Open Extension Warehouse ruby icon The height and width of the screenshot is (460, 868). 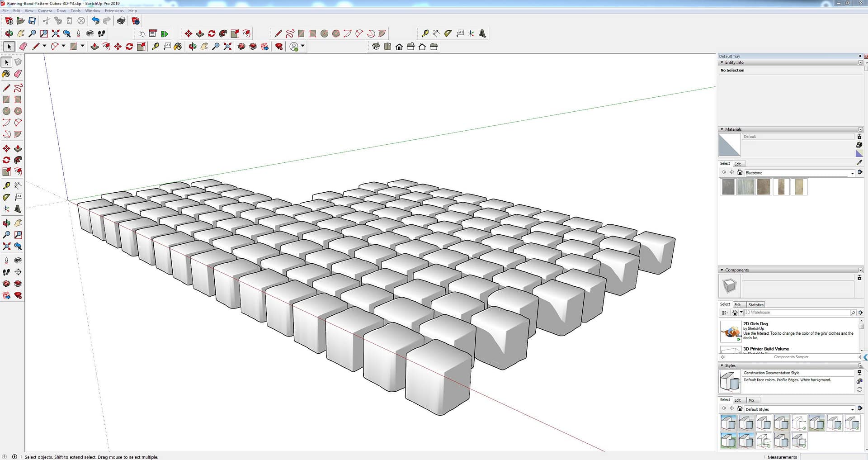click(279, 47)
